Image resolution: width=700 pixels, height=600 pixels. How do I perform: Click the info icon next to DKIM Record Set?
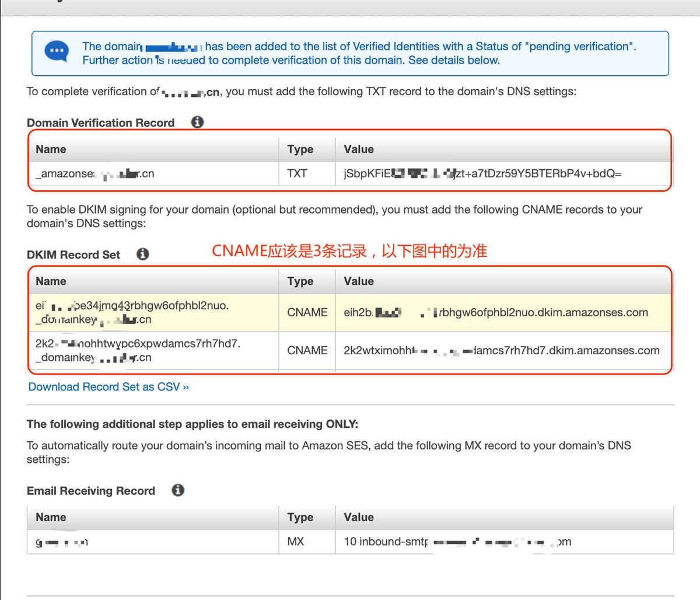[x=143, y=254]
